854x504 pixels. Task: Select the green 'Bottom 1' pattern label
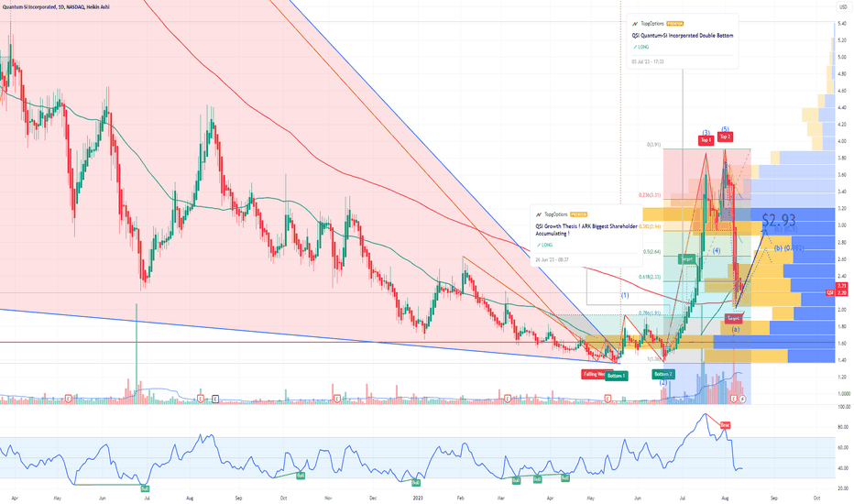(616, 376)
